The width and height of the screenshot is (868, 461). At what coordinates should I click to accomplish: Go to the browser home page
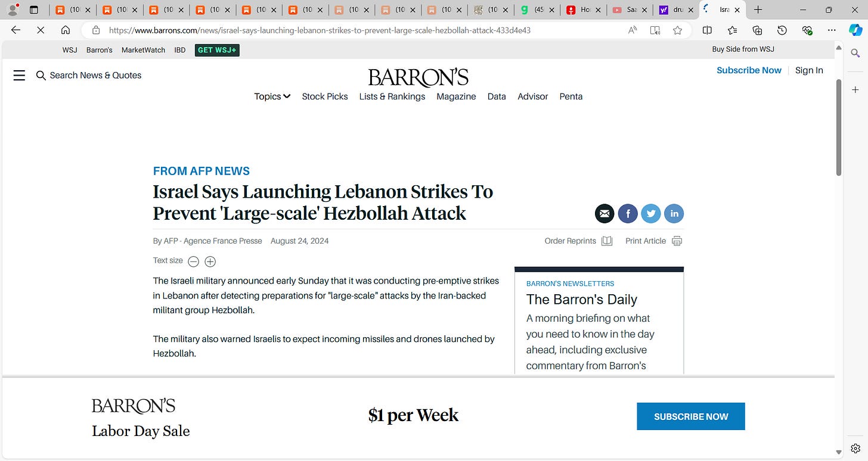coord(66,30)
